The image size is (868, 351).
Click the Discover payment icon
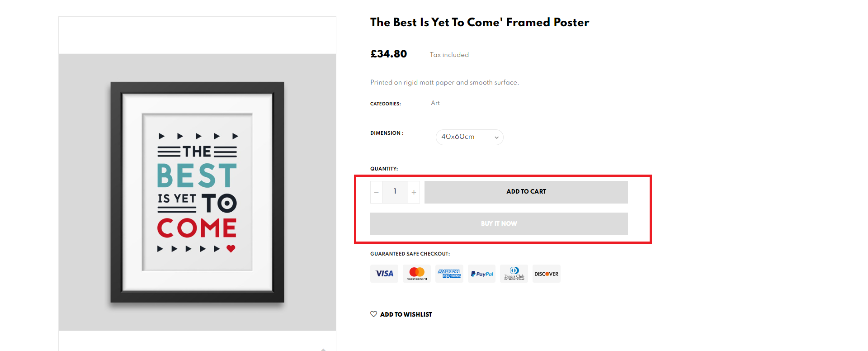click(x=547, y=274)
